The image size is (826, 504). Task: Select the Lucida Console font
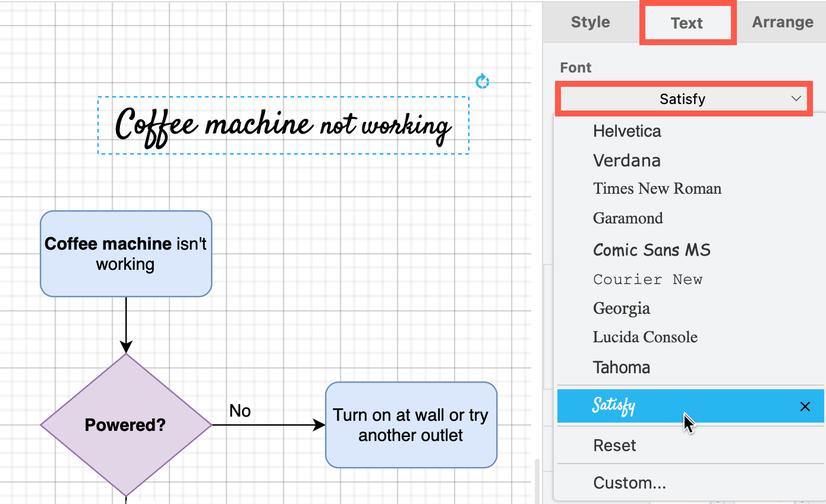[x=645, y=337]
